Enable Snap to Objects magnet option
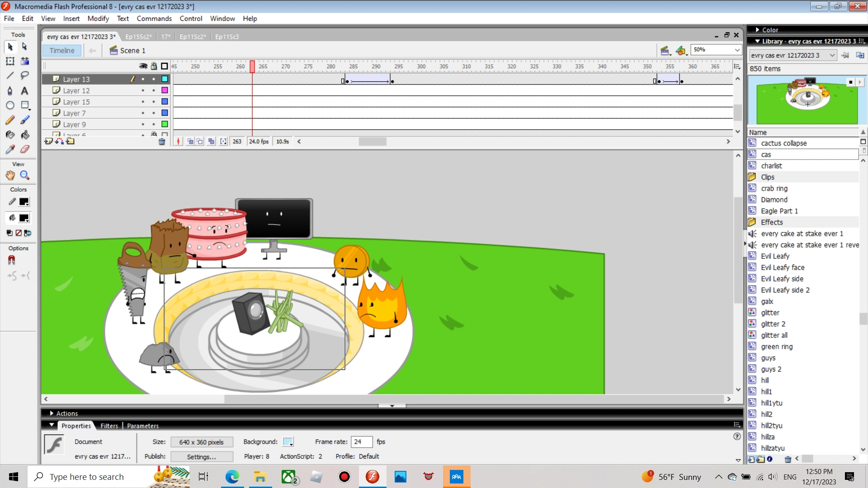This screenshot has width=868, height=488. coord(12,260)
